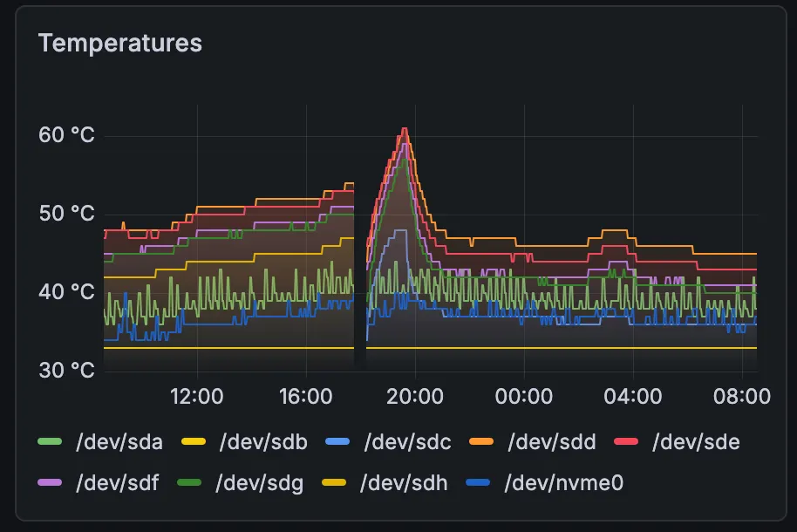Click the 60 °C y-axis label
Screen dimensions: 797x532
pyautogui.click(x=66, y=135)
